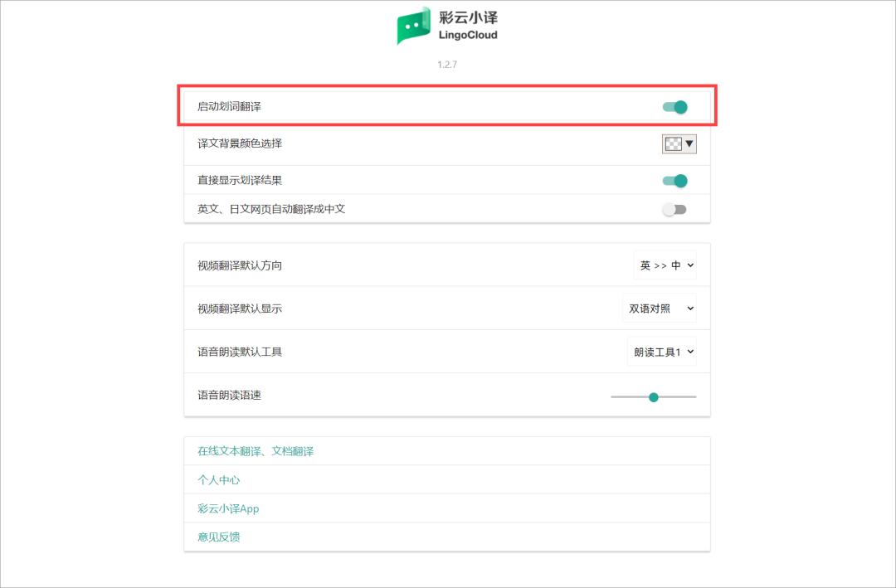The width and height of the screenshot is (896, 588).
Task: Click the red-highlighted 启动划词翻译 setting row
Action: (x=448, y=107)
